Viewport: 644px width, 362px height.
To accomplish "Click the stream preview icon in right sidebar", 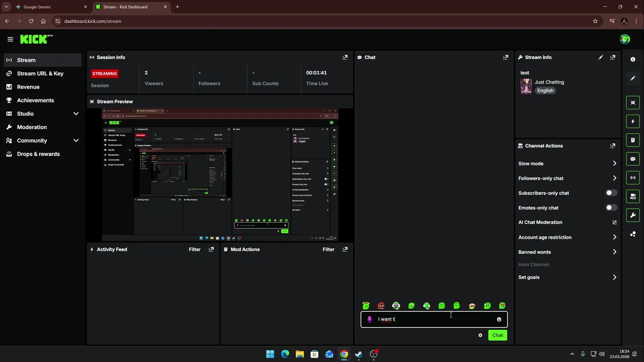I will point(633,103).
